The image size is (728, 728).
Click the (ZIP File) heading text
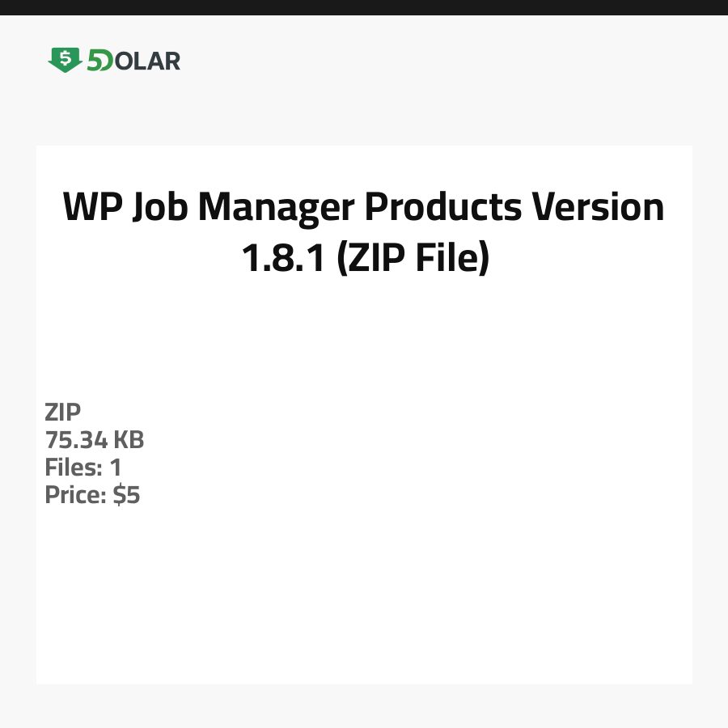(413, 258)
